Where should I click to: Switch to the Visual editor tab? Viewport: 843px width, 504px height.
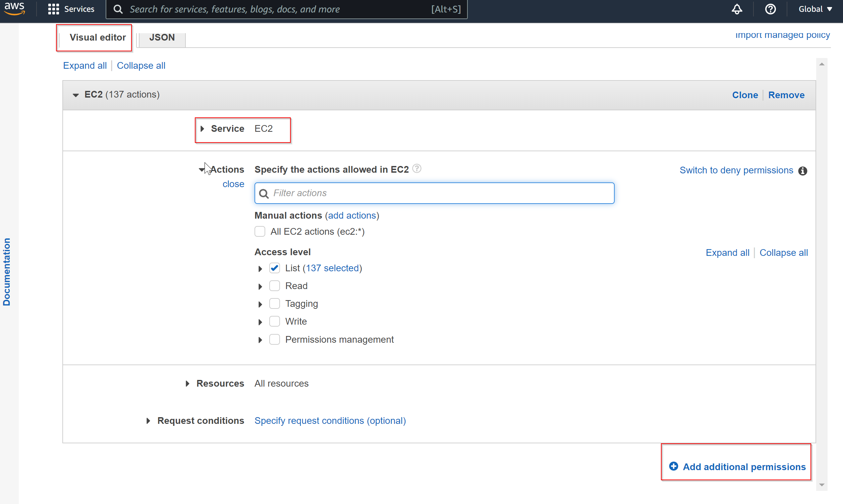pyautogui.click(x=98, y=37)
